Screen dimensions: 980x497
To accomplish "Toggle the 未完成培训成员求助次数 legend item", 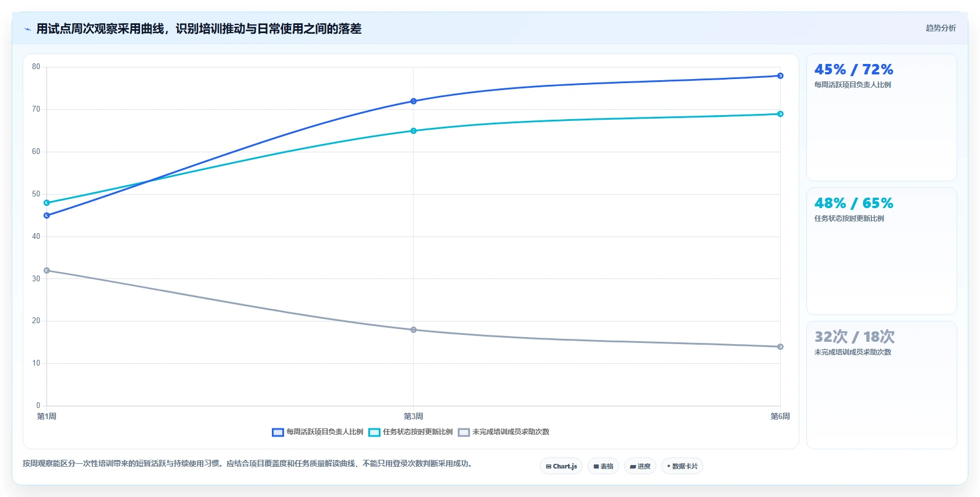I will pyautogui.click(x=504, y=432).
